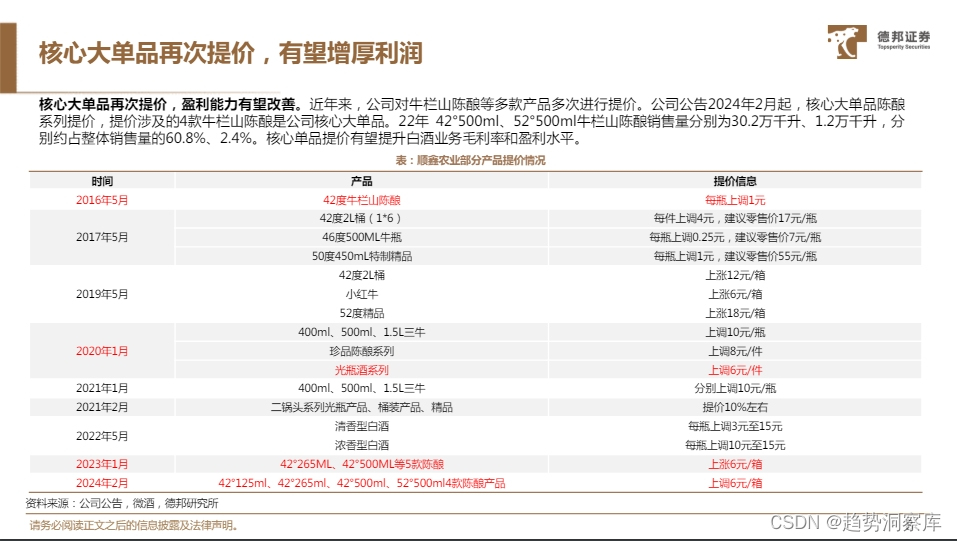Click the 上调10元/瓶 cell in 2020 row
957x541 pixels.
735,332
